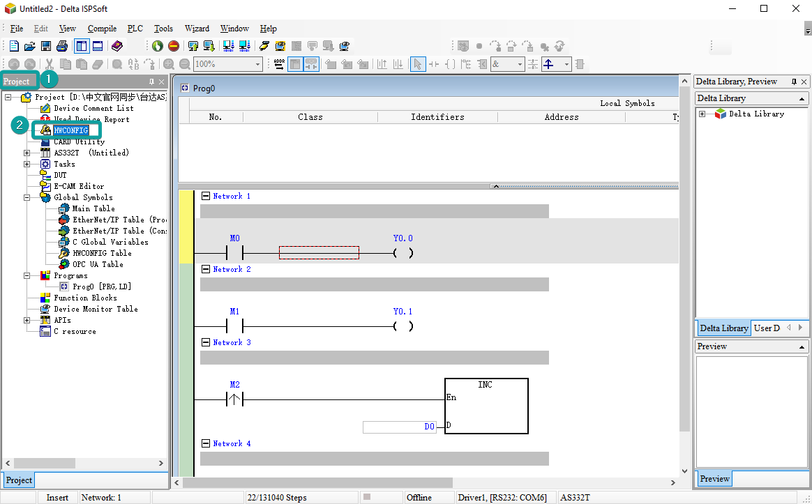Click the Print icon in toolbar
Screen dimensions: 812x504
(62, 46)
